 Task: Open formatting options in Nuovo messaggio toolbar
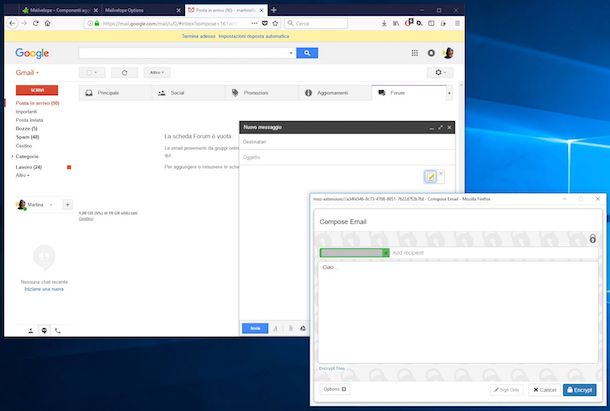(275, 329)
